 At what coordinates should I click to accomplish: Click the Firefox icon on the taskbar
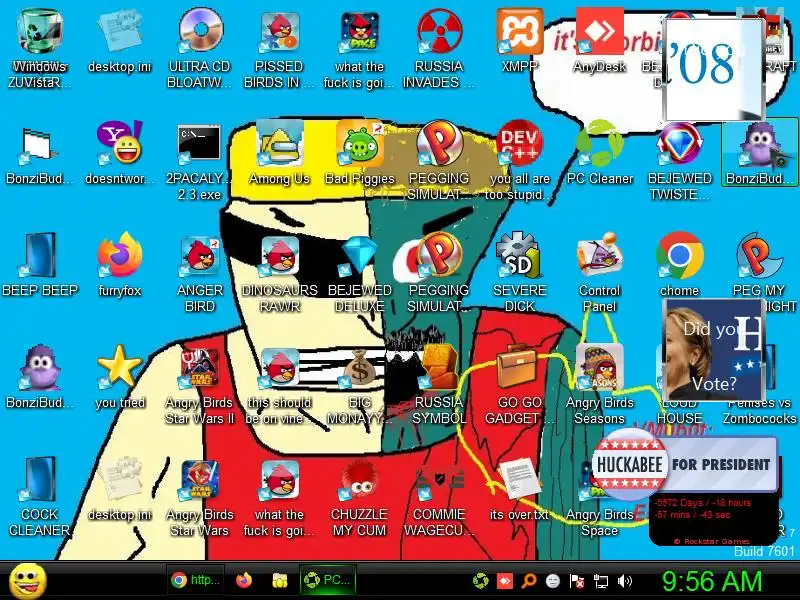coord(244,581)
